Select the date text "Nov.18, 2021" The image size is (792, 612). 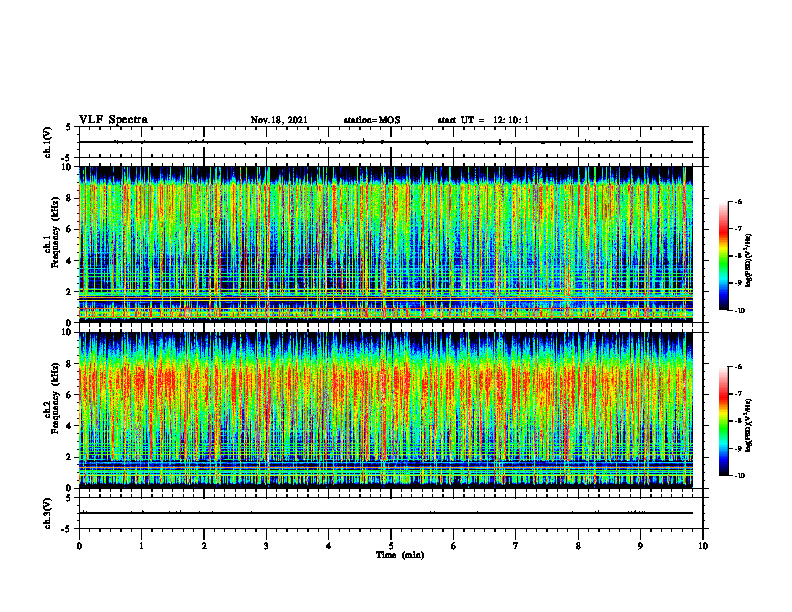coord(279,120)
